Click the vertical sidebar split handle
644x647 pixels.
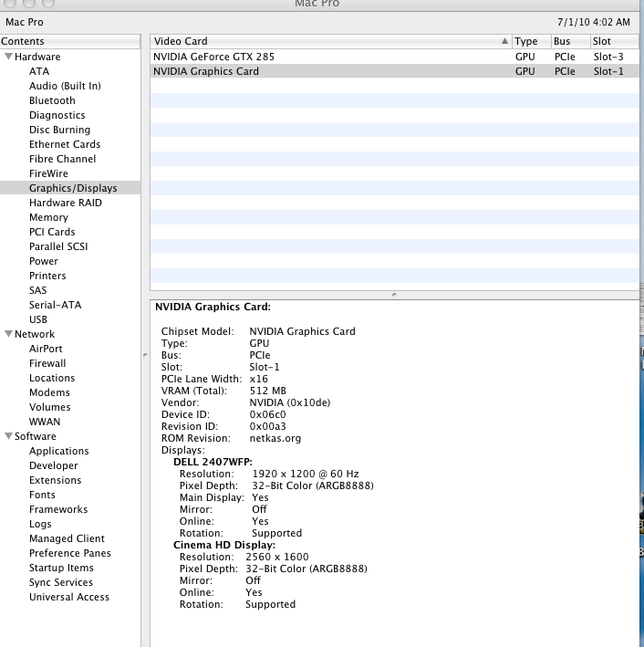click(145, 355)
